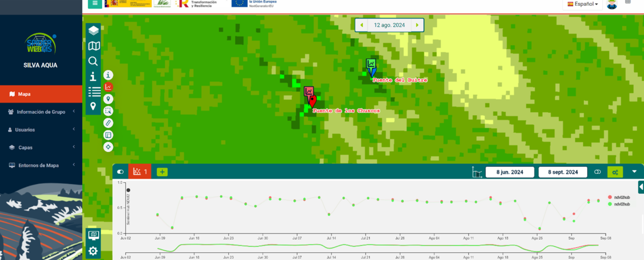Open the layers stack tool
Viewport: 644px width, 260px height.
(x=94, y=31)
